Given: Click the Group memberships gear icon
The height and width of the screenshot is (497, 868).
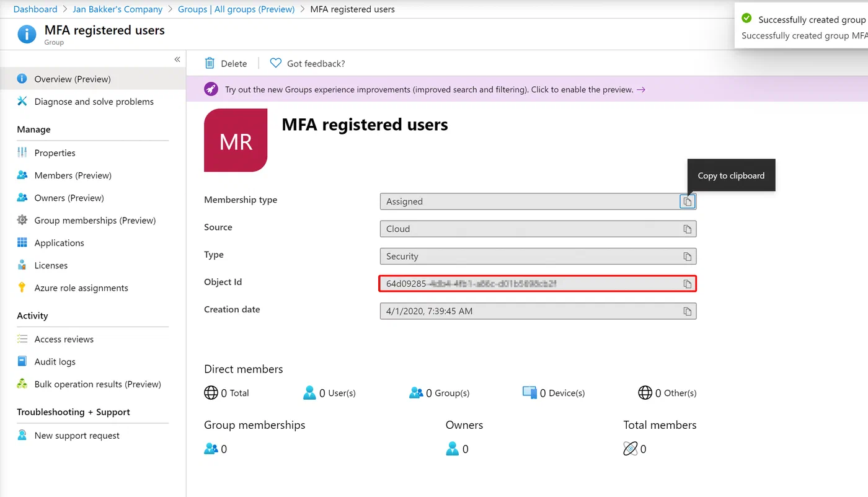Looking at the screenshot, I should [x=22, y=220].
